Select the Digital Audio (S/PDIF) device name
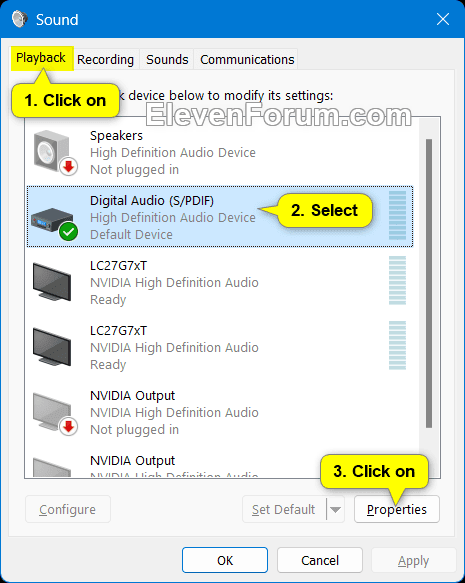 [152, 201]
